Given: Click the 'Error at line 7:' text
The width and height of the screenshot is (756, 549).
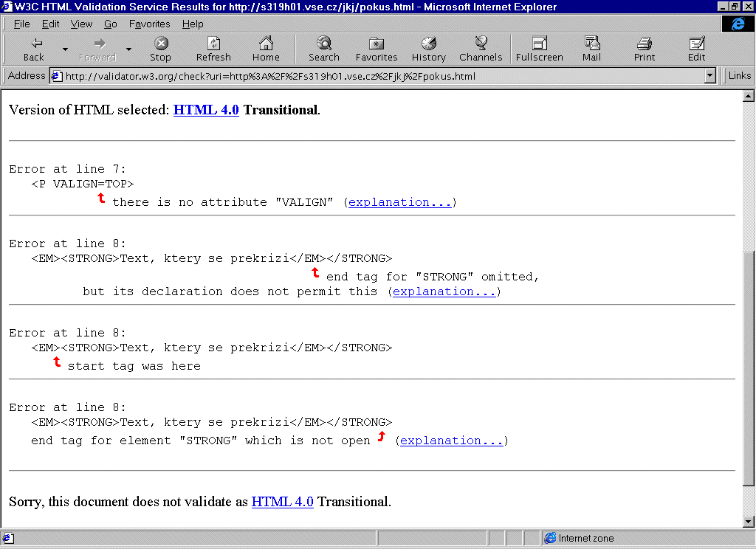Looking at the screenshot, I should 67,169.
